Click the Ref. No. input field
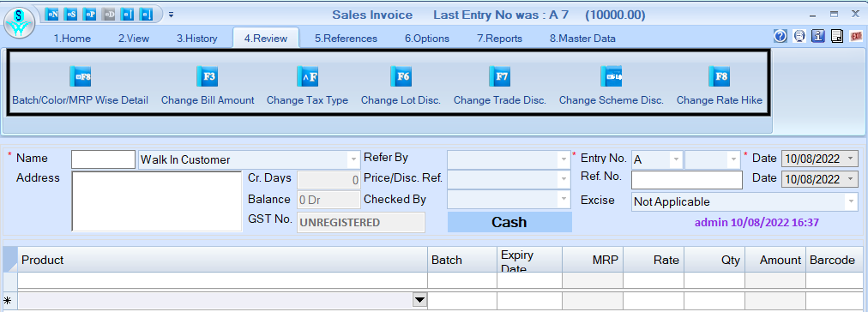Screen dimensions: 868x312 (686, 180)
